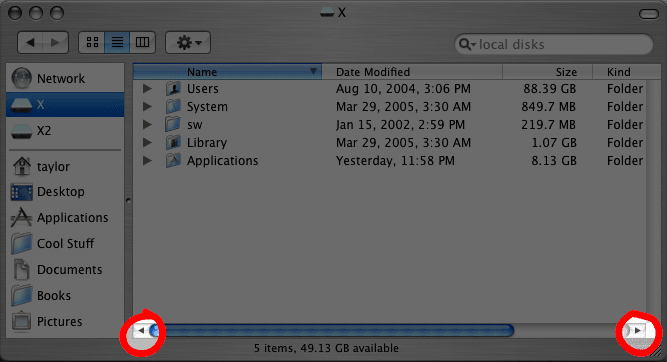The width and height of the screenshot is (667, 362).
Task: Click the size value 1.07 GB
Action: [x=554, y=143]
